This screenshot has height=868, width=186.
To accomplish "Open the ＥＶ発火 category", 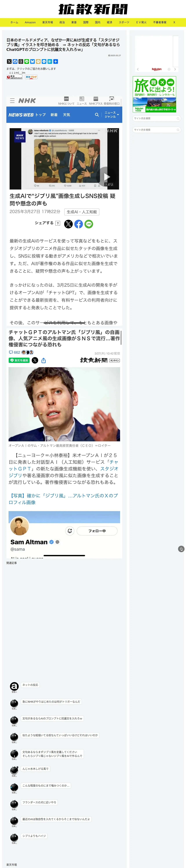I will [x=141, y=22].
